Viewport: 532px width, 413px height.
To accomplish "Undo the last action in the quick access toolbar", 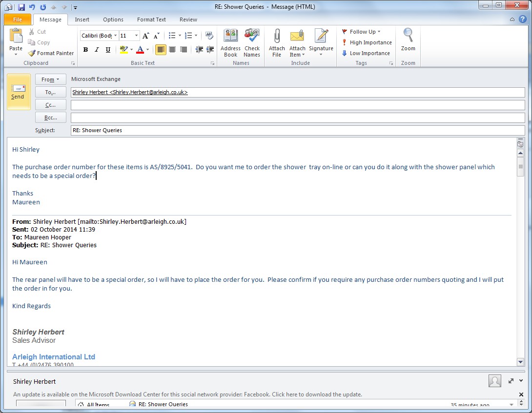I will tap(32, 7).
